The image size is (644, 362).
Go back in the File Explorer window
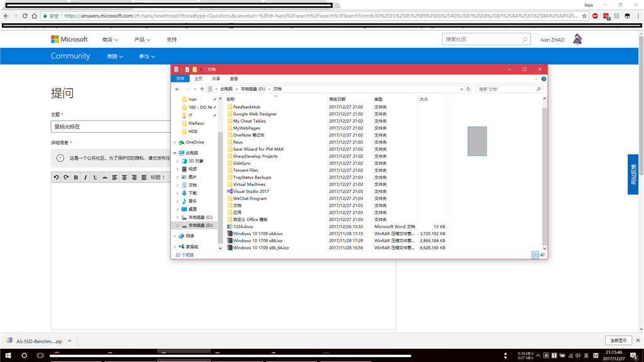[x=177, y=89]
